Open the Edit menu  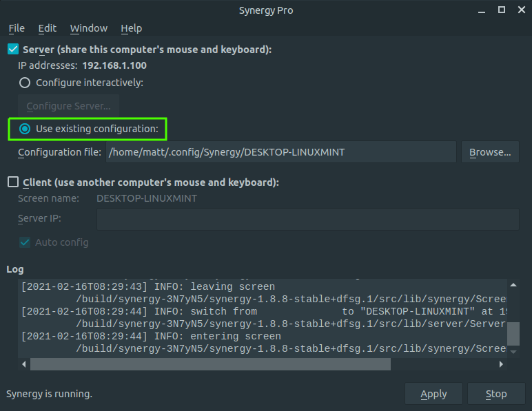pos(48,28)
